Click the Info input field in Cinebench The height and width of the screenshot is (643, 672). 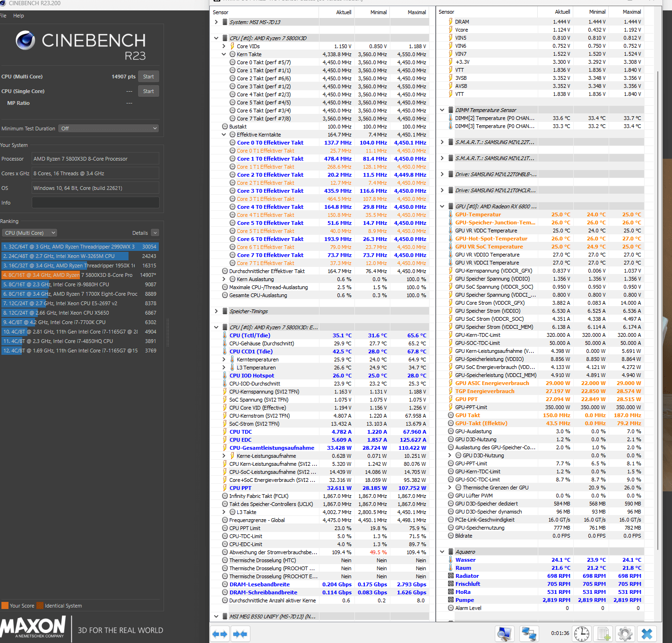(95, 203)
